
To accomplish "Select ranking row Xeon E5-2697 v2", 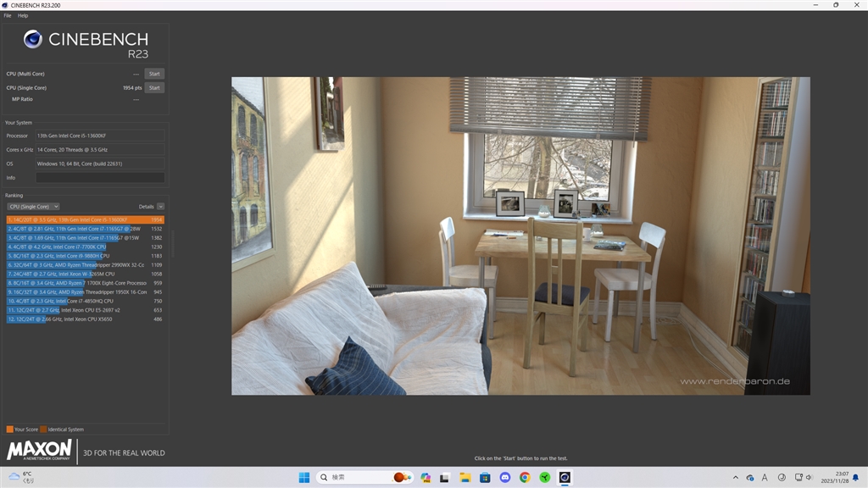I will pos(86,310).
